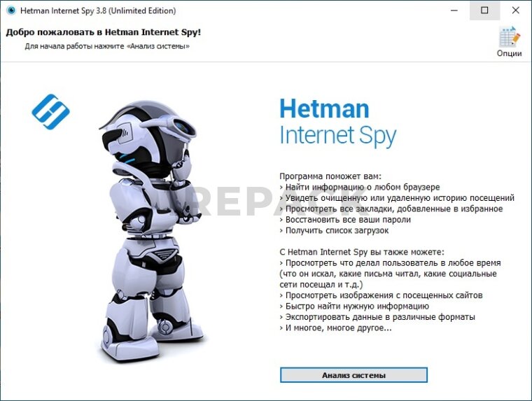Click the window title text Hetman Internet Spy 3.8
532x401 pixels.
(98, 10)
